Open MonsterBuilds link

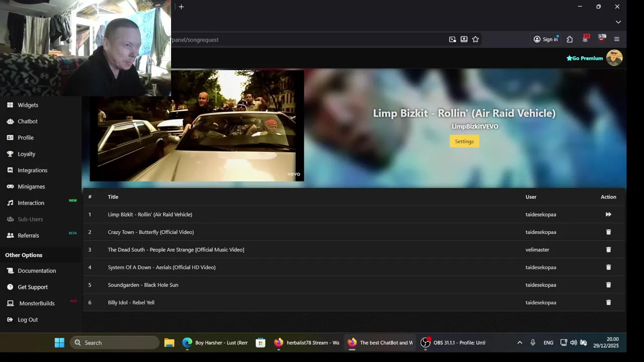pyautogui.click(x=37, y=303)
